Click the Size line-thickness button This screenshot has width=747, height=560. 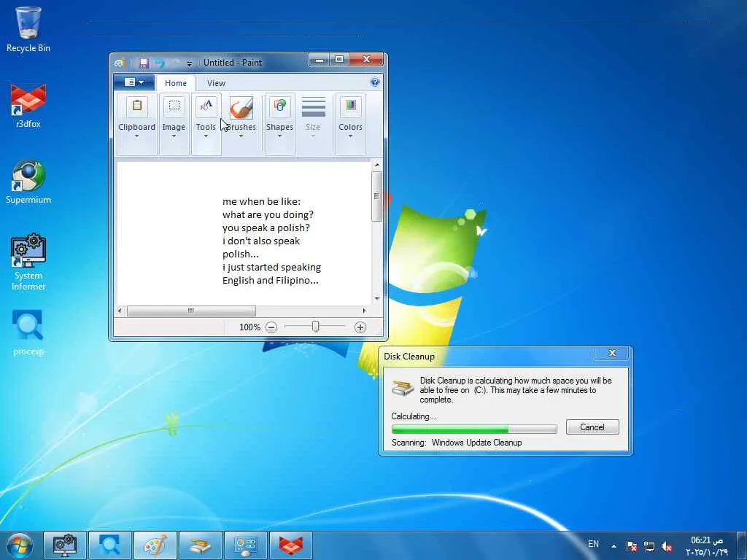tap(313, 119)
